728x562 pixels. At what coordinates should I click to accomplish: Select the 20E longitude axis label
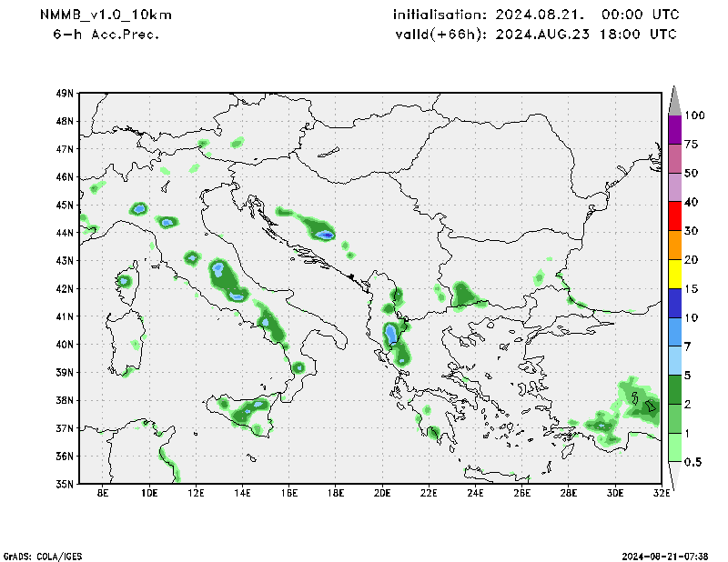(x=381, y=494)
